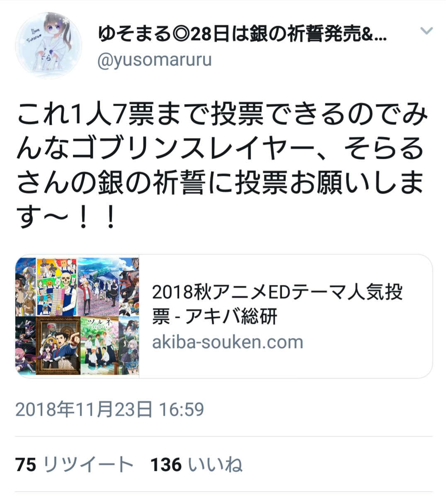Visit the @yusomaruru handle

click(x=155, y=60)
